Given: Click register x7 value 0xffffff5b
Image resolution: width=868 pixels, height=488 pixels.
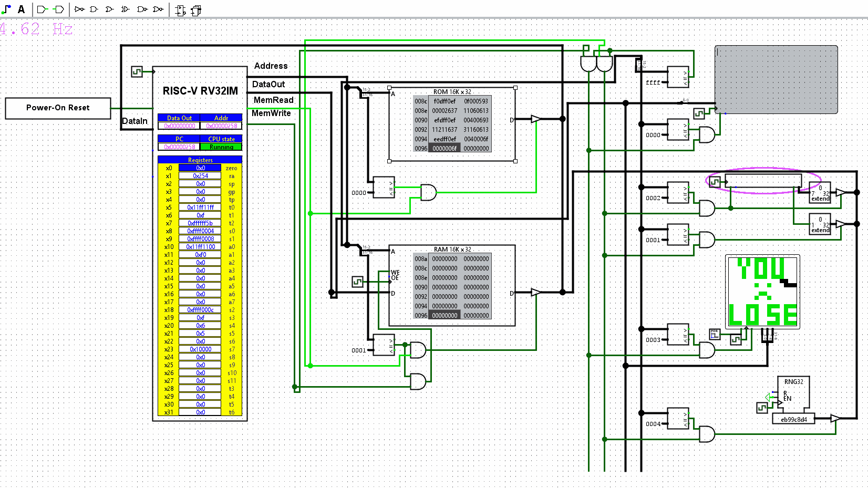Looking at the screenshot, I should click(200, 223).
